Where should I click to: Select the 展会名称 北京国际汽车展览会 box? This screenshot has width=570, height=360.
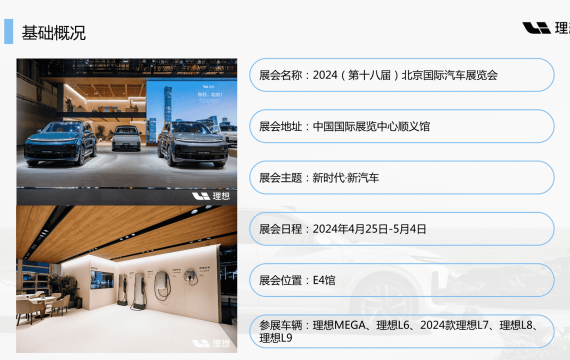pos(402,75)
